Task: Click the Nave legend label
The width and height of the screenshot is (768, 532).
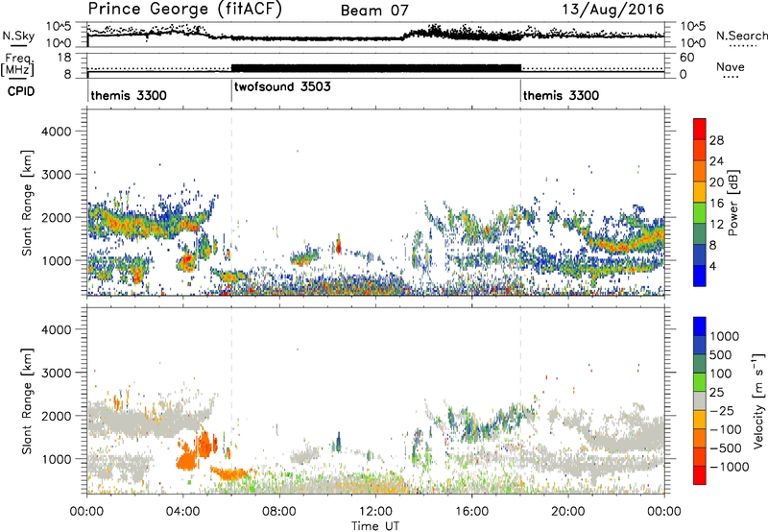Action: [730, 66]
